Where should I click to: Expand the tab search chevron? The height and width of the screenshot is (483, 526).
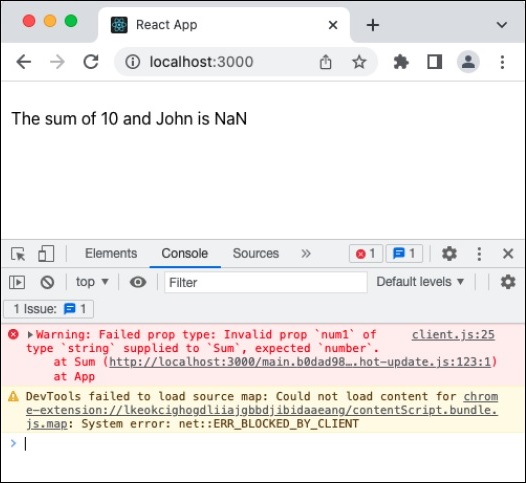pos(502,25)
